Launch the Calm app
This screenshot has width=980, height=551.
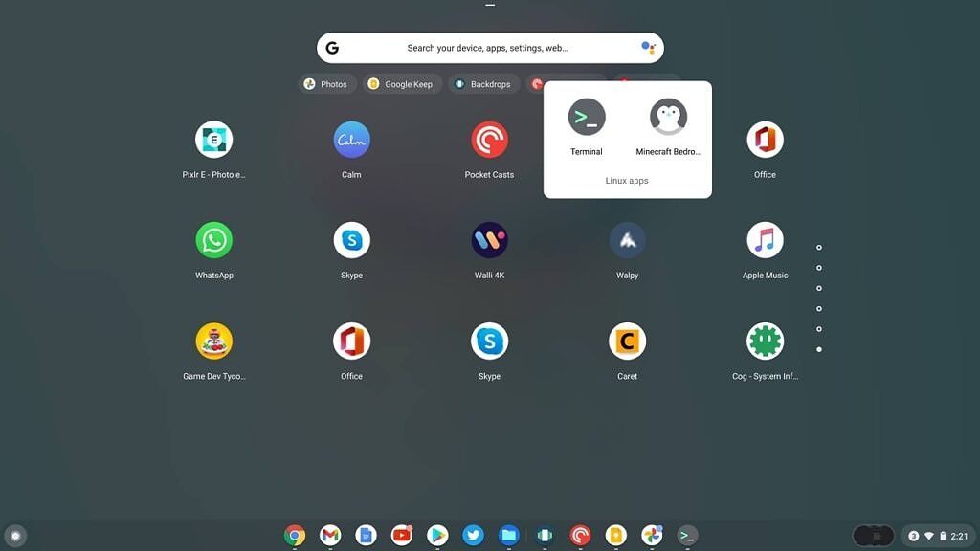click(351, 141)
